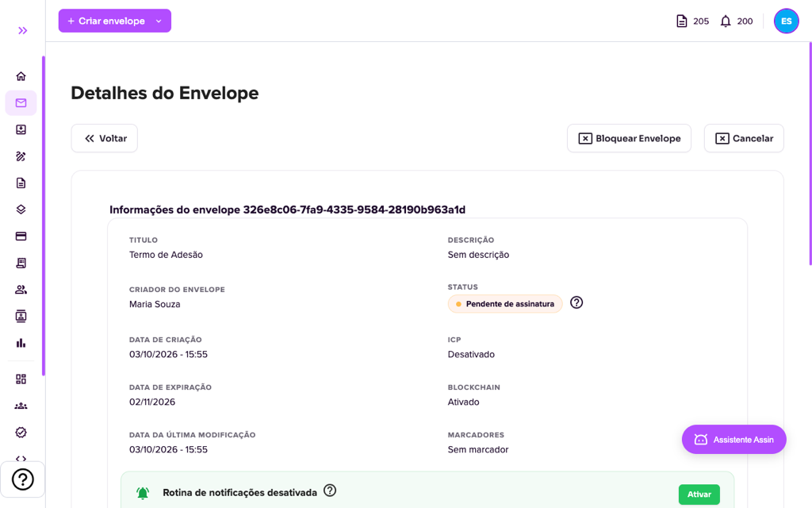Open the help question mark button
The width and height of the screenshot is (812, 508).
pos(23,479)
